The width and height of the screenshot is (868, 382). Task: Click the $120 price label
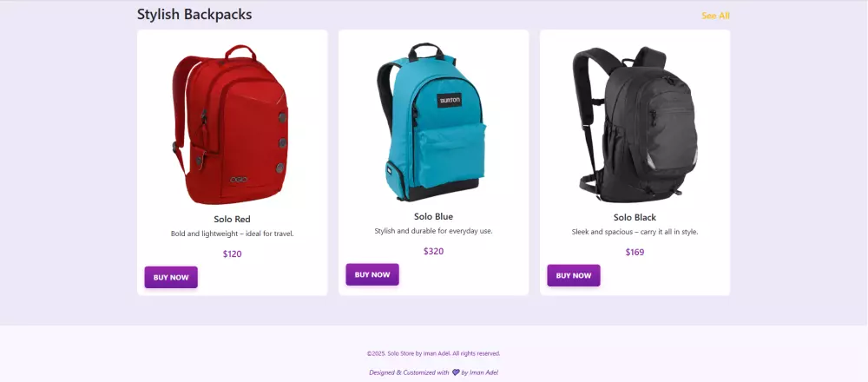(x=232, y=254)
